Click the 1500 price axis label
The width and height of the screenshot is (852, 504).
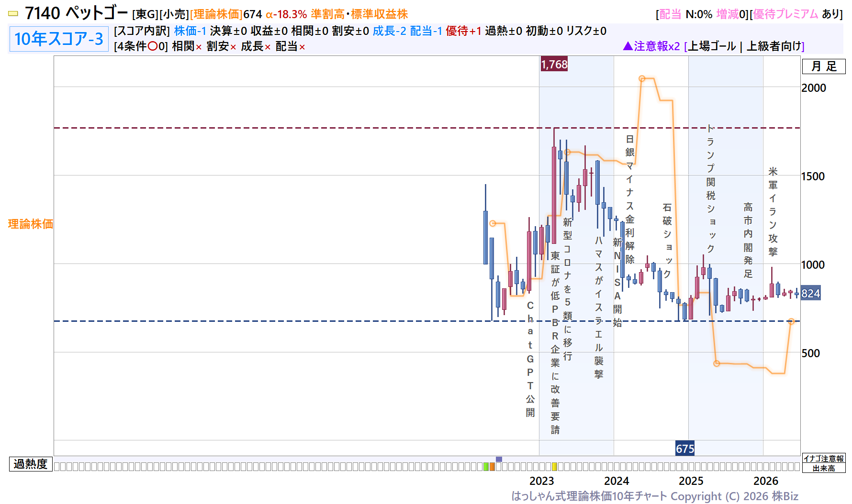point(813,176)
